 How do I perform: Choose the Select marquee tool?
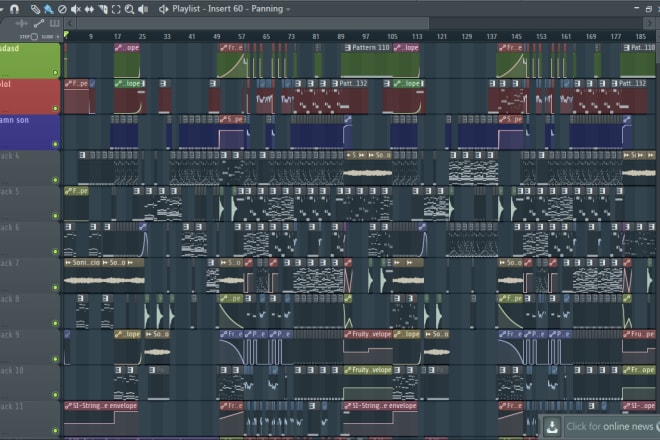point(115,9)
